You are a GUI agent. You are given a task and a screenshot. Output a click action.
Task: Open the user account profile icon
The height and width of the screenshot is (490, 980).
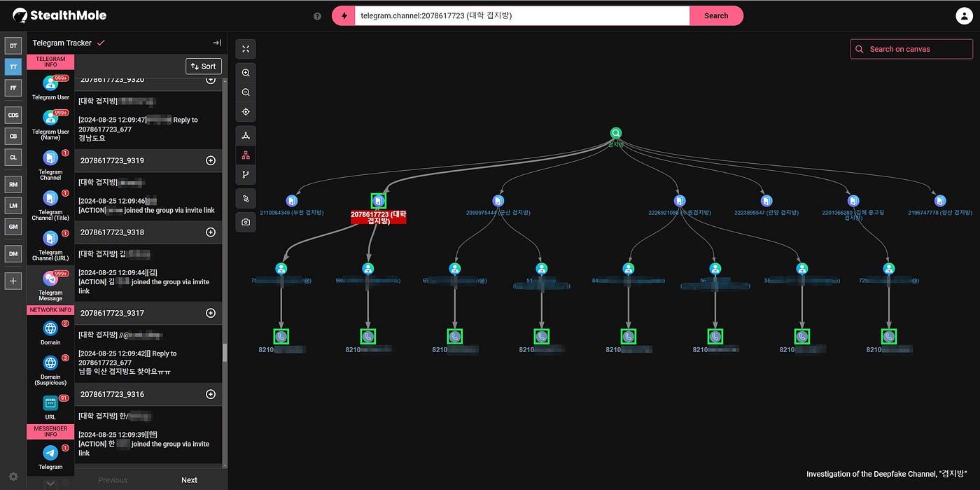tap(964, 15)
